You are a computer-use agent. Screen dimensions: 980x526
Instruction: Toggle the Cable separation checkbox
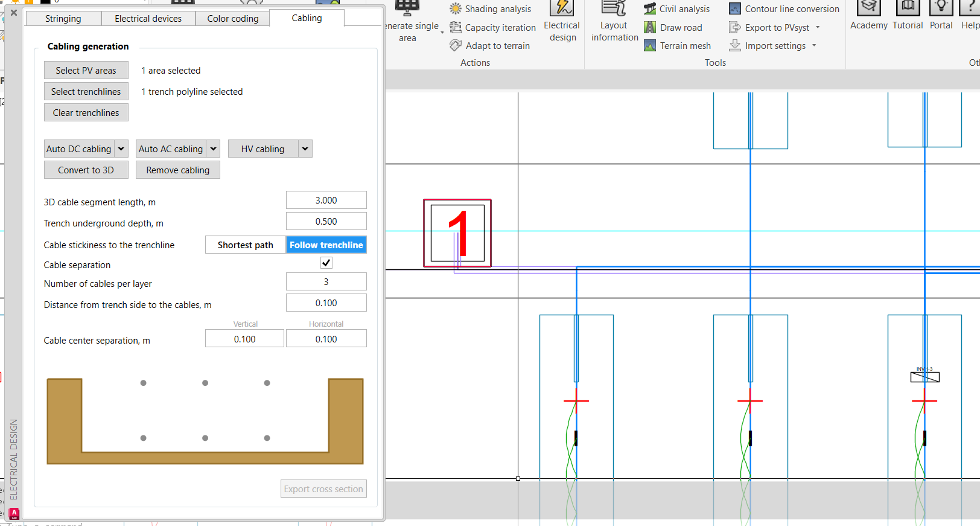pyautogui.click(x=326, y=263)
